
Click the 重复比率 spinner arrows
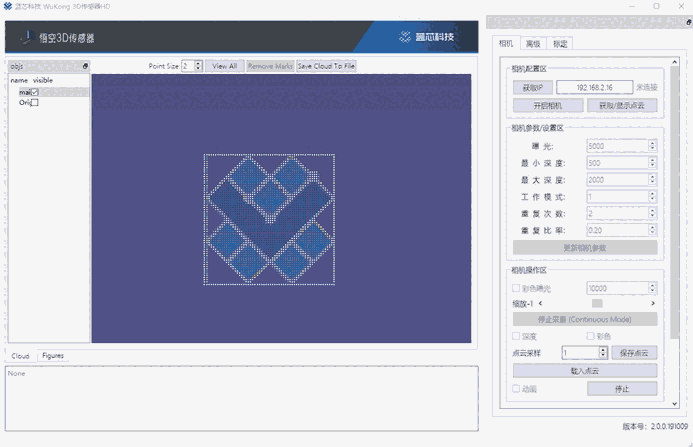coord(652,230)
